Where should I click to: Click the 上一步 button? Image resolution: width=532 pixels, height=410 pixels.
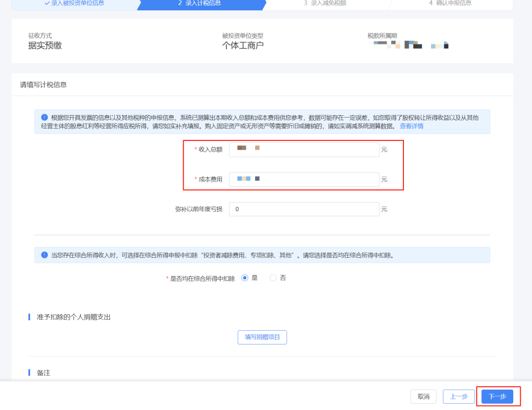click(459, 396)
